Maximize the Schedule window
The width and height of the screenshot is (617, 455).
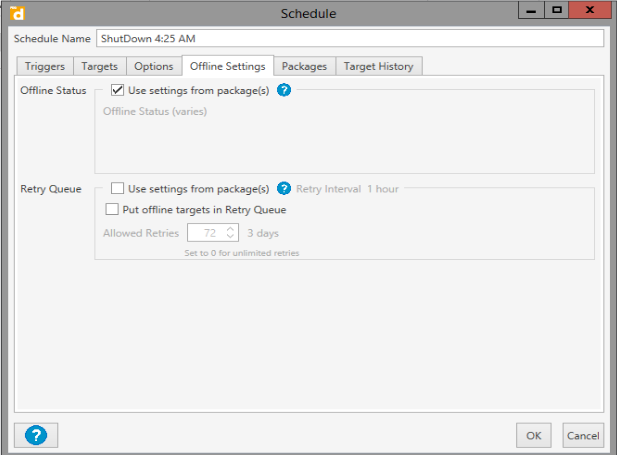pyautogui.click(x=557, y=10)
